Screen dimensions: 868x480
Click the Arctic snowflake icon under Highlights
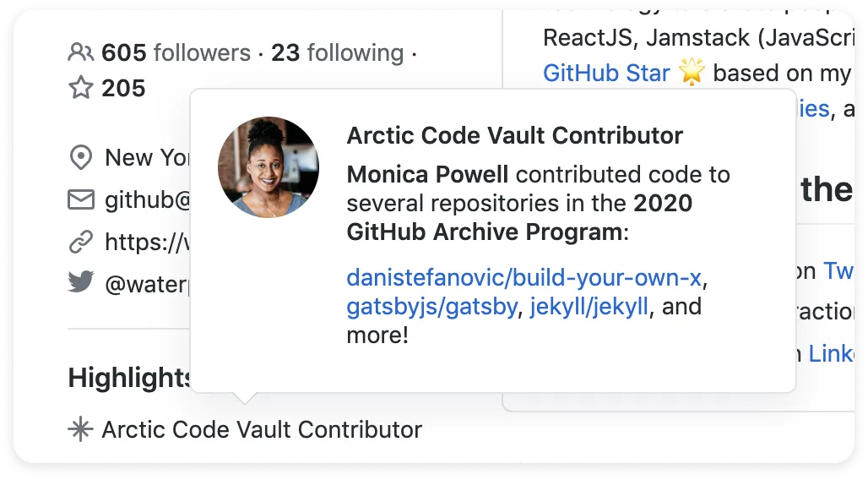point(80,429)
